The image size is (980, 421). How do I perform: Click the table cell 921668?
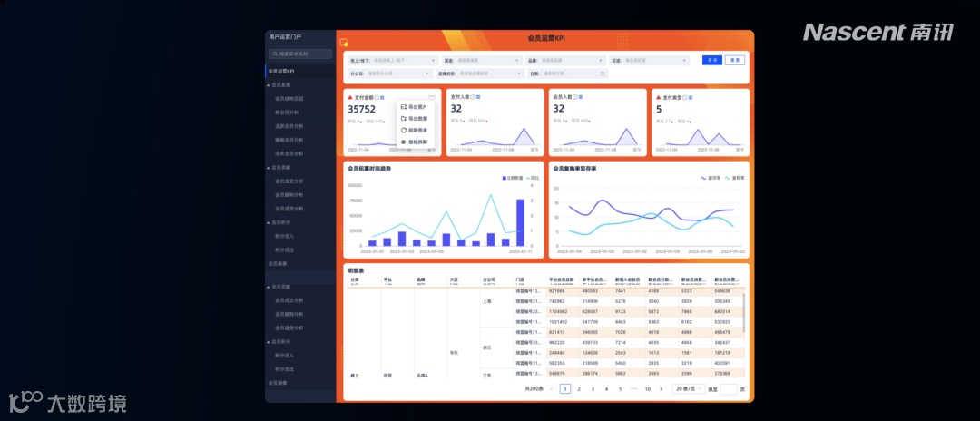556,291
